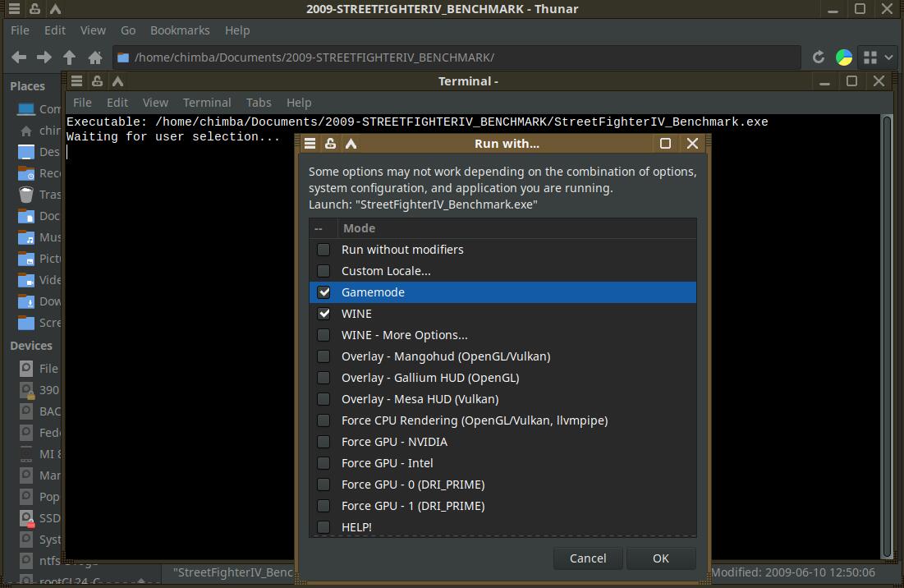Uncheck the Gamemode checkbox
Image resolution: width=904 pixels, height=588 pixels.
324,292
